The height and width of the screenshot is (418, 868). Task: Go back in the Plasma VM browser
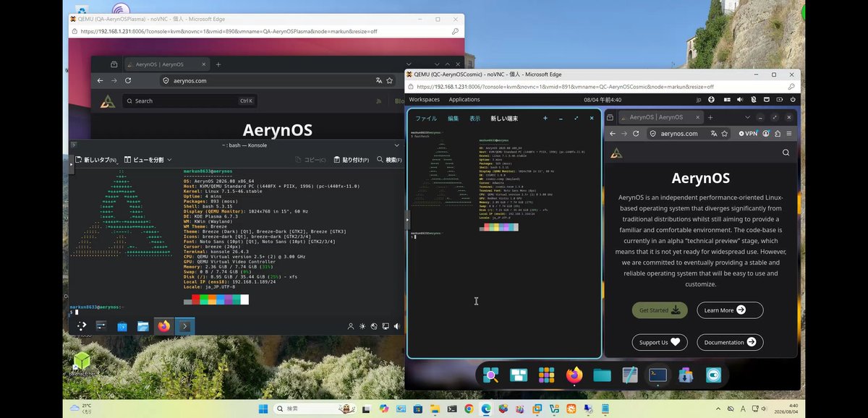click(101, 81)
